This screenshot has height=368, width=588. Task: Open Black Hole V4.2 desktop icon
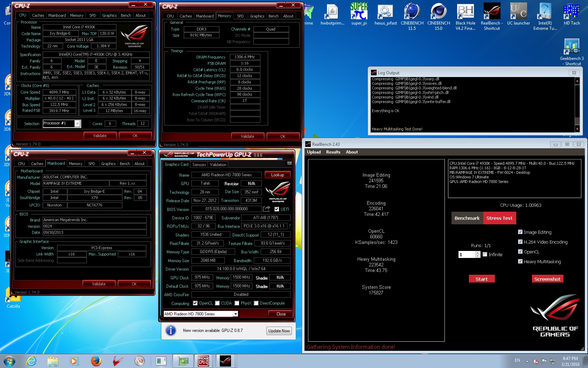[465, 17]
